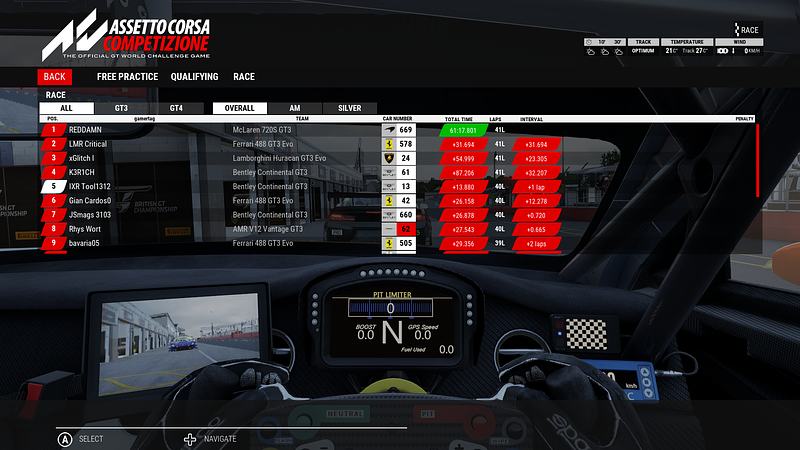Click the A button SELECT icon
This screenshot has width=800, height=450.
click(x=65, y=439)
